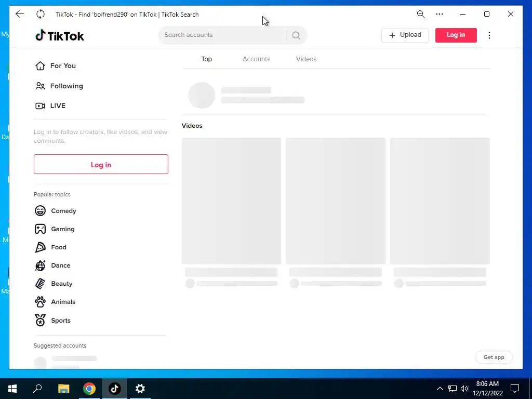
Task: Switch to the Accounts tab
Action: tap(257, 59)
